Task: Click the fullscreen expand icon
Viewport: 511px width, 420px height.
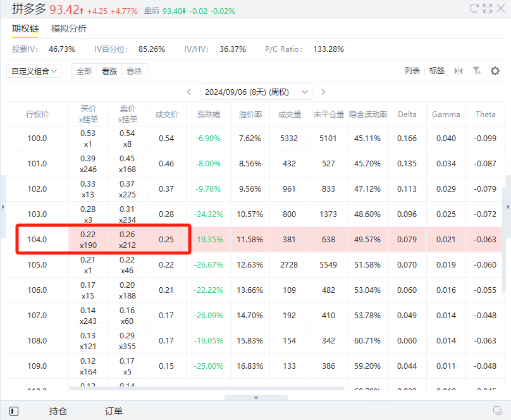Action: [488, 8]
